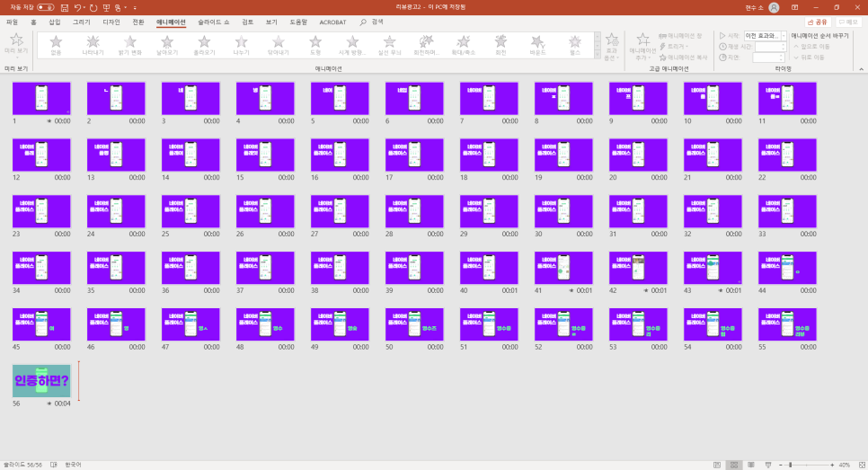Switch to the 슬라이드 쇼 tab
The image size is (868, 470).
[x=214, y=22]
